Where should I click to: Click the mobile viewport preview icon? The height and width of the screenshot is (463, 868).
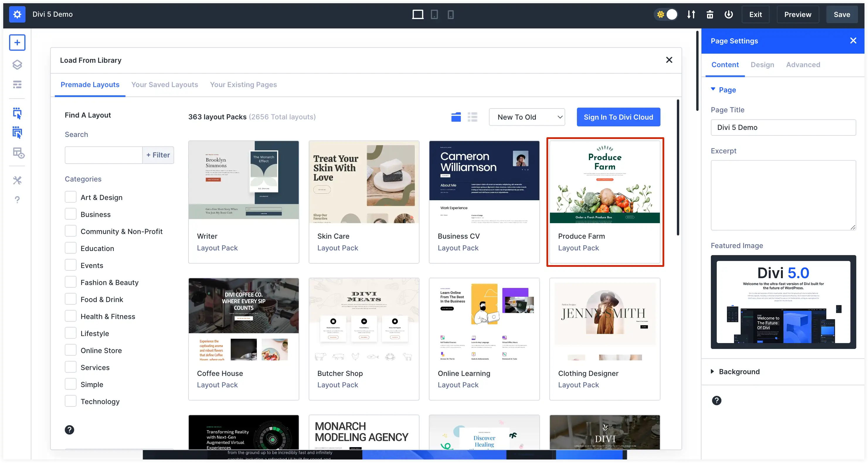click(451, 14)
